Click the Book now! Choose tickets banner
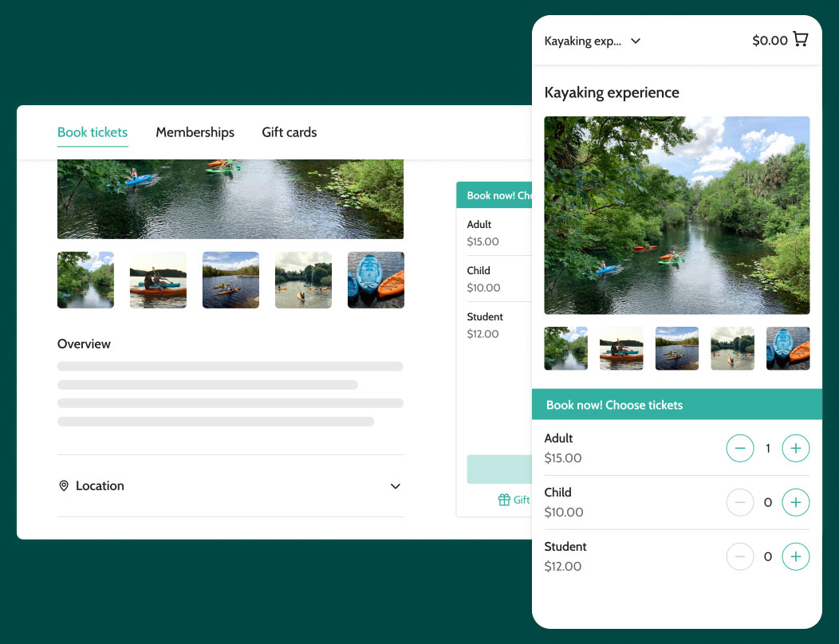839x644 pixels. point(677,404)
